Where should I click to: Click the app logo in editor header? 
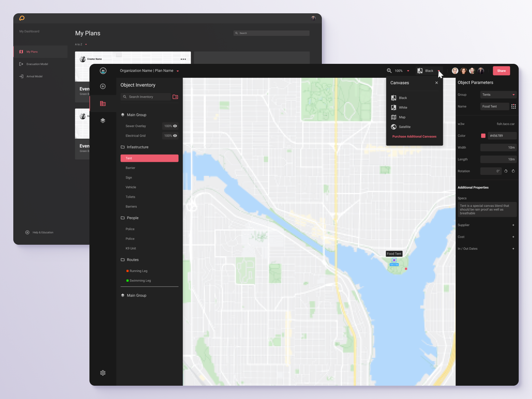coord(103,71)
